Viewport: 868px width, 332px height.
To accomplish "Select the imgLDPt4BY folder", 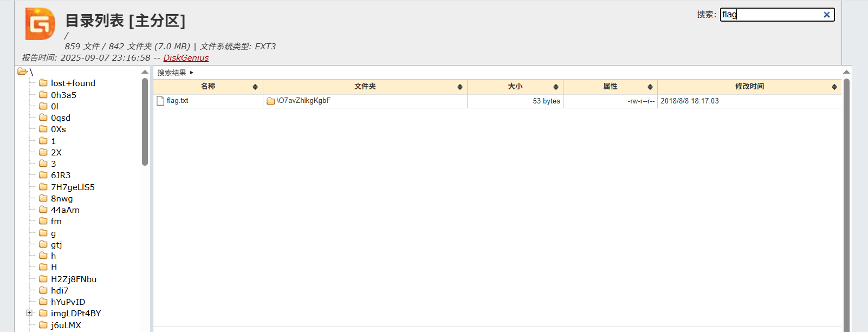I will 76,313.
